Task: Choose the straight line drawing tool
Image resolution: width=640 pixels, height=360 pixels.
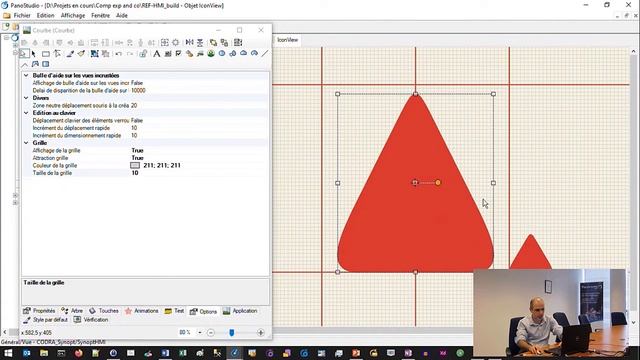Action: click(x=265, y=53)
